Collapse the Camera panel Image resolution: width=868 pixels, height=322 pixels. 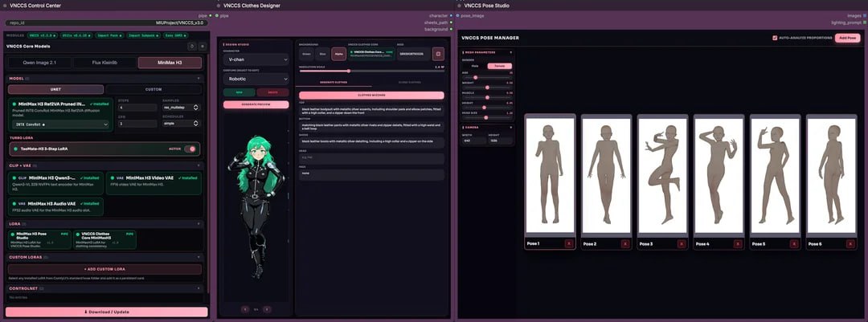pos(510,127)
